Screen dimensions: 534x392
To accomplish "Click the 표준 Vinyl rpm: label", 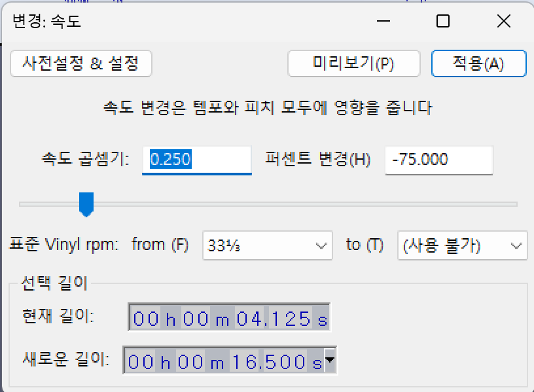I will tap(63, 245).
